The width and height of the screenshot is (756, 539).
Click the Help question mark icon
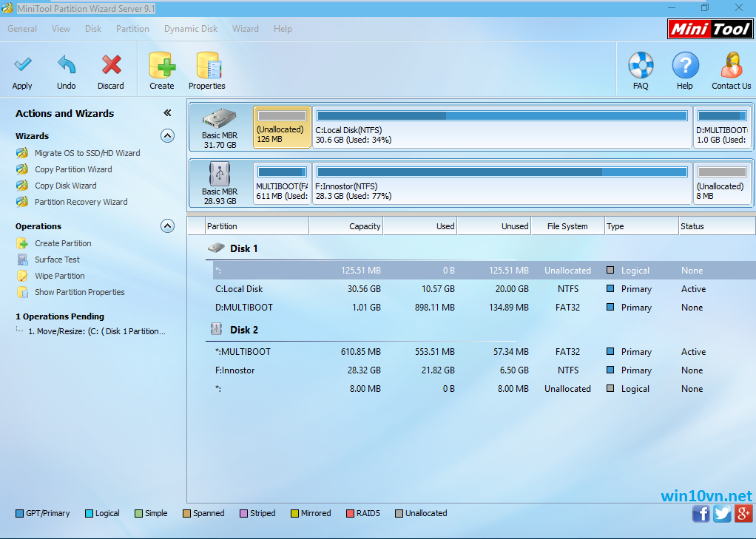[685, 64]
